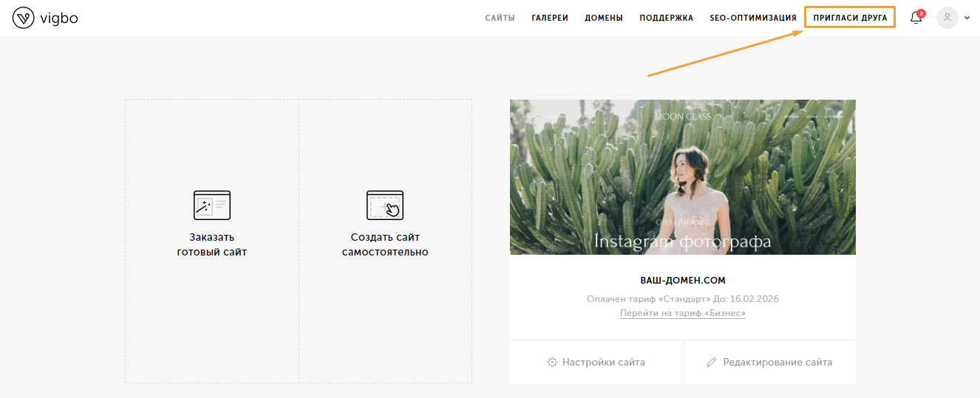Image resolution: width=980 pixels, height=398 pixels.
Task: Click the order ready-made site icon
Action: 212,205
